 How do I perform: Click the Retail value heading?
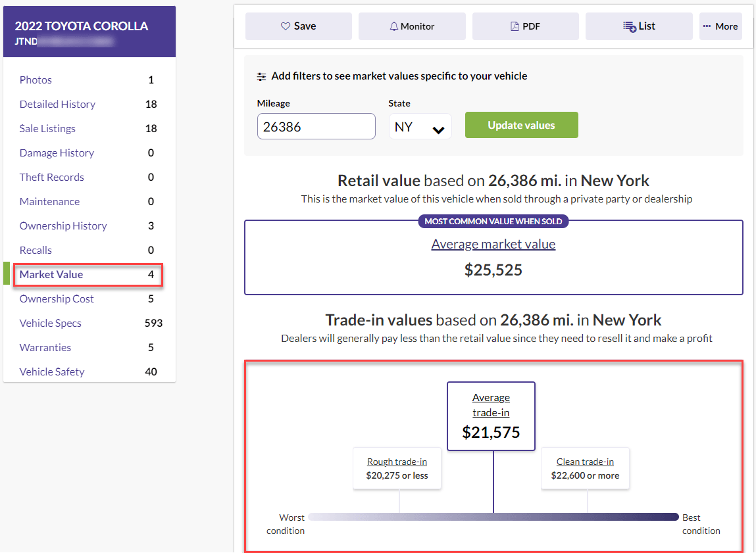(x=493, y=181)
